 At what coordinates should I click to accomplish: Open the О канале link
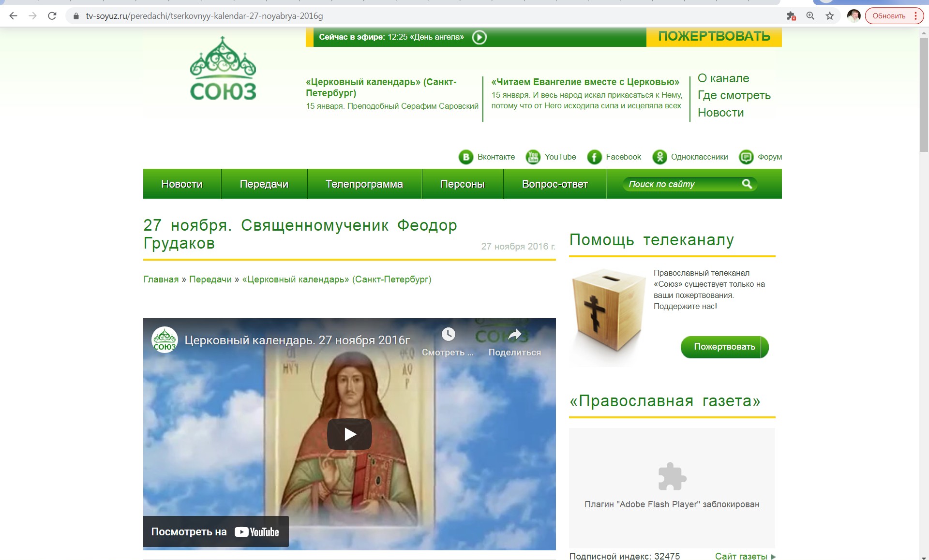[x=723, y=78]
